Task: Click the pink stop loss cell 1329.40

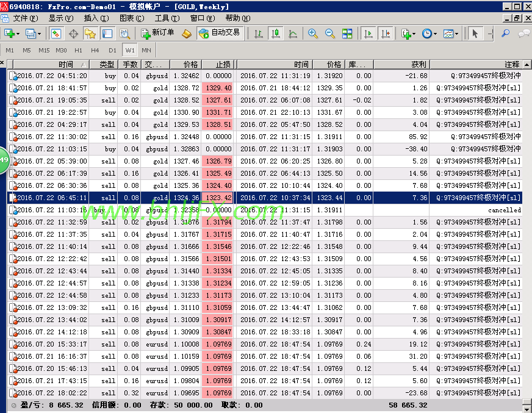Action: point(217,88)
